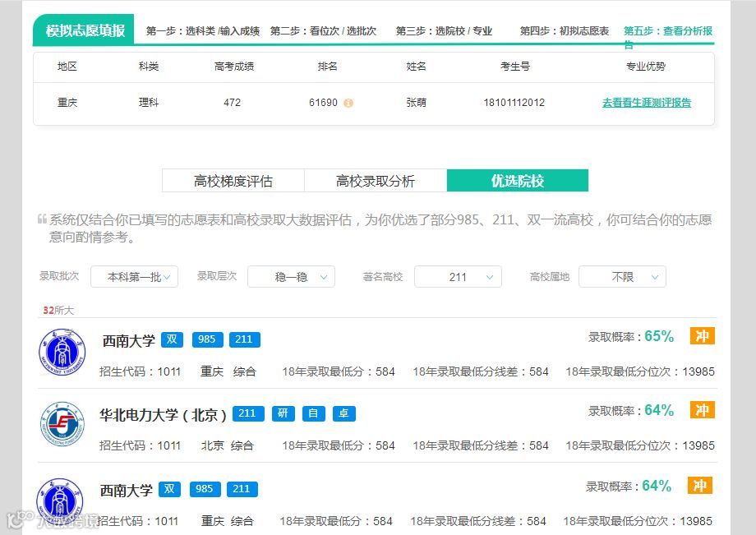
Task: Click the 32所大 result count
Action: [x=58, y=311]
